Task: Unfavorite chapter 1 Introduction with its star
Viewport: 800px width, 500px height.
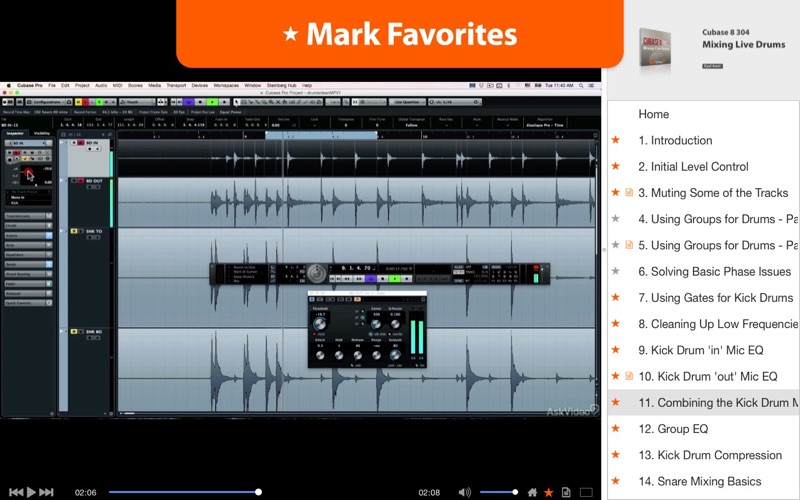Action: pyautogui.click(x=616, y=140)
